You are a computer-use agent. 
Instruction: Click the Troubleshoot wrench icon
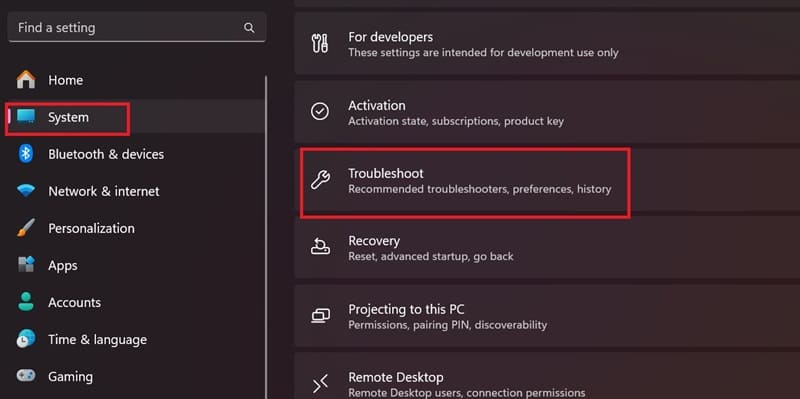coord(320,180)
